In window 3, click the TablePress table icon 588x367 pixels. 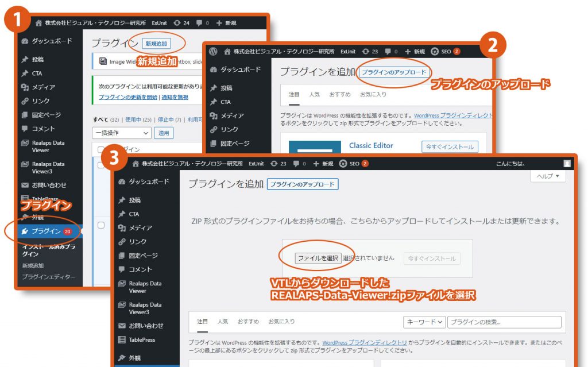point(122,339)
